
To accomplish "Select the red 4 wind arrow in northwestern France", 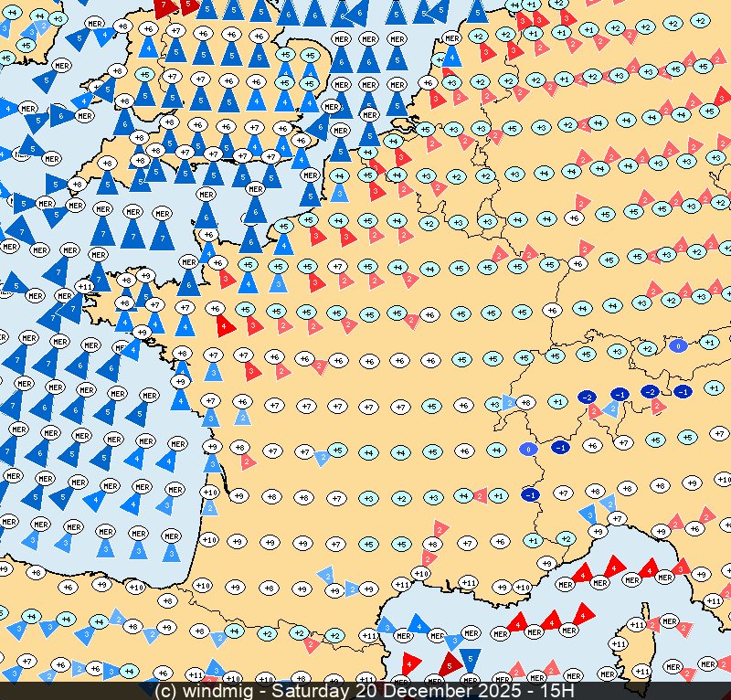I will pos(224,324).
